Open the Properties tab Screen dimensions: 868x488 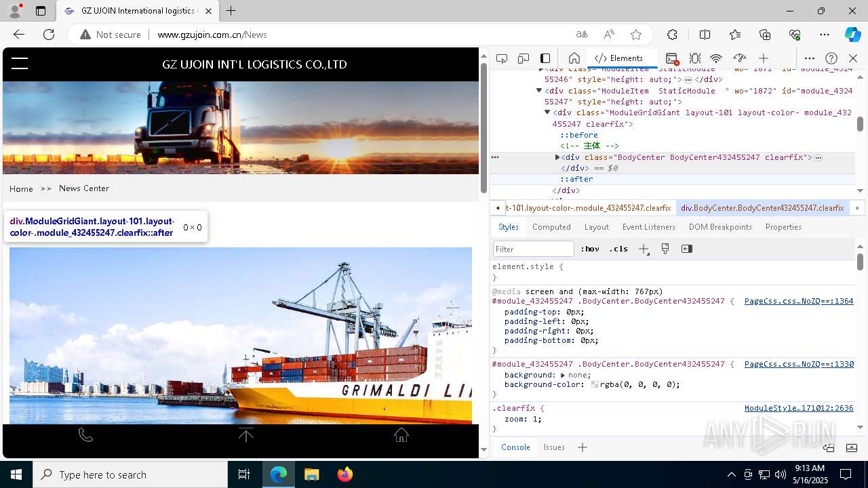(783, 227)
